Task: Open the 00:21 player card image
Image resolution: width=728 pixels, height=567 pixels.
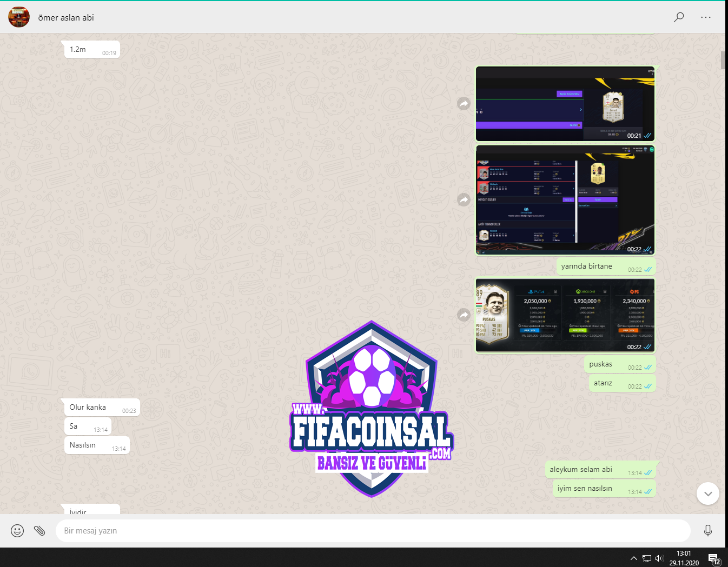Action: pos(565,104)
